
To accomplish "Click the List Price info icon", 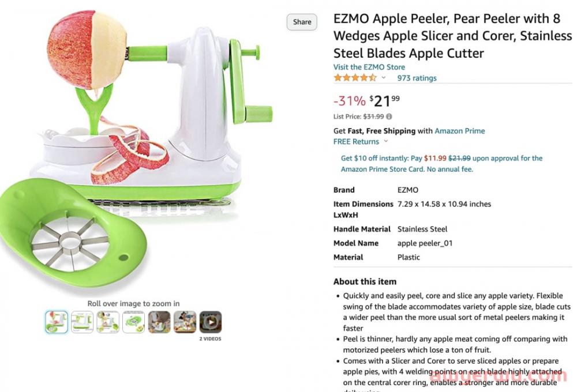I will (x=389, y=116).
